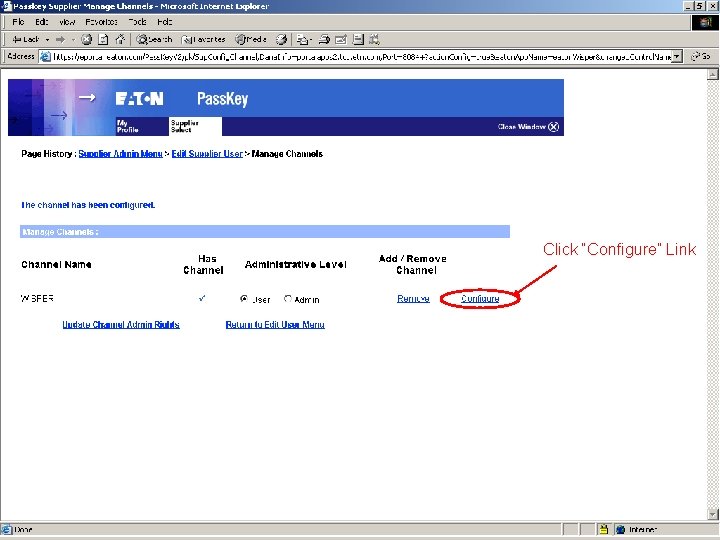Click the IE icon in title bar
720x540 pixels.
(6, 6)
